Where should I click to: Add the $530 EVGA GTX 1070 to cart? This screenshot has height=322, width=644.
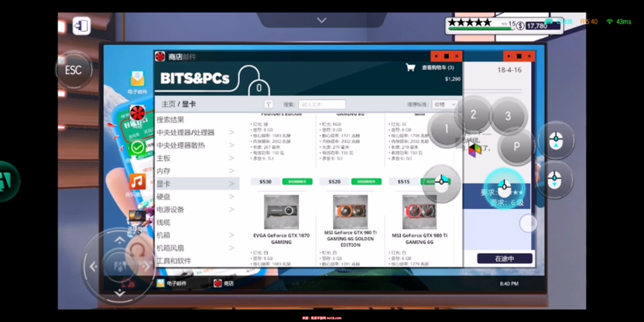(x=296, y=182)
